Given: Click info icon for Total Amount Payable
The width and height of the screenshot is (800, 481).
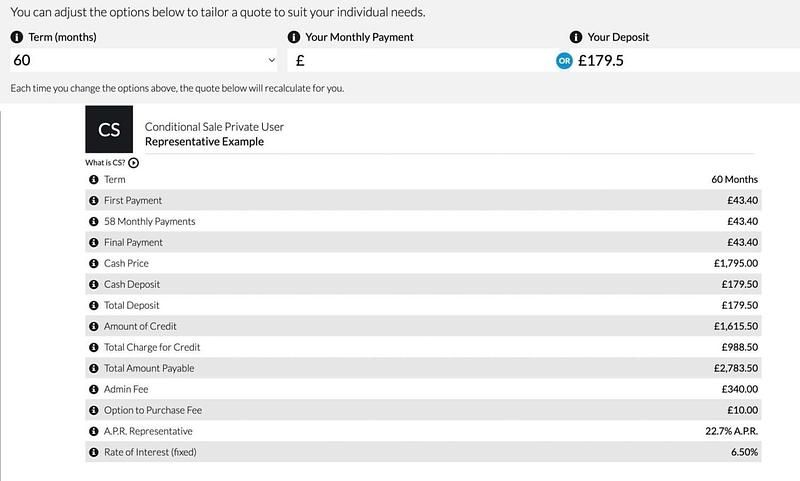Looking at the screenshot, I should pos(94,368).
